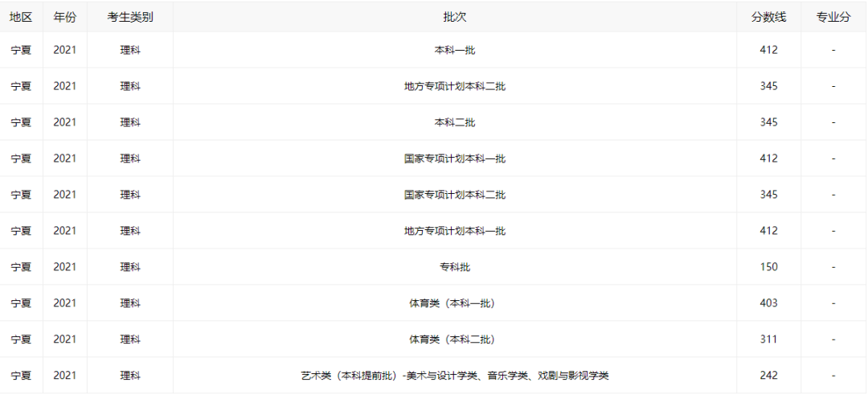Click the 地区 column header
The width and height of the screenshot is (868, 395).
[x=21, y=17]
